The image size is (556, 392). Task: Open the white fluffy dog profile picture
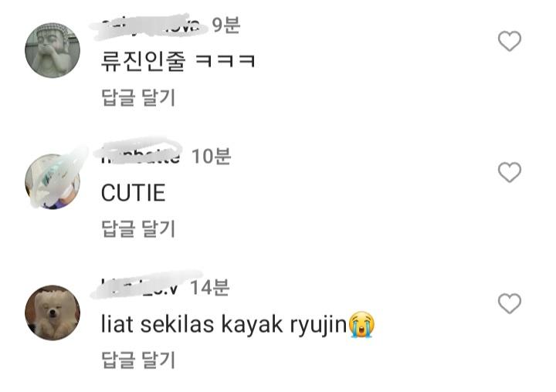click(x=53, y=313)
